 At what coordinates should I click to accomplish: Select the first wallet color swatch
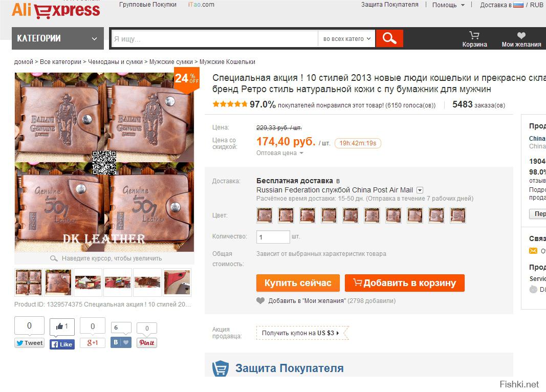264,215
